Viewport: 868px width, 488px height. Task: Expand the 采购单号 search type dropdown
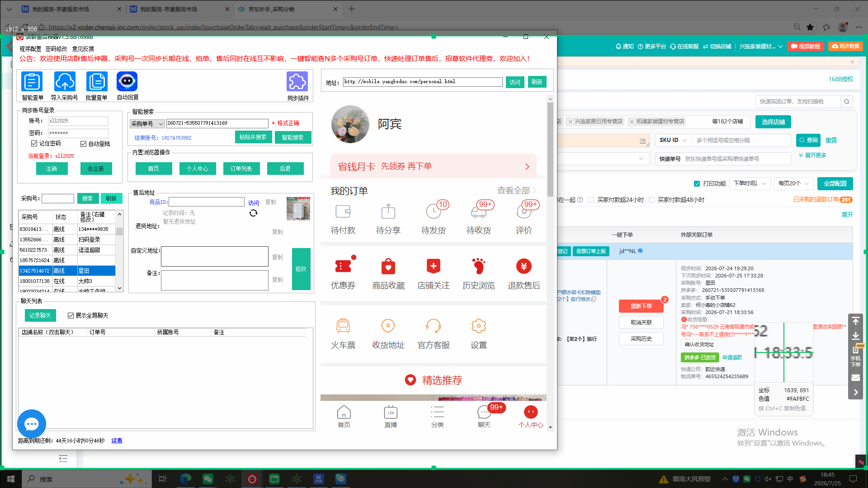click(x=147, y=124)
